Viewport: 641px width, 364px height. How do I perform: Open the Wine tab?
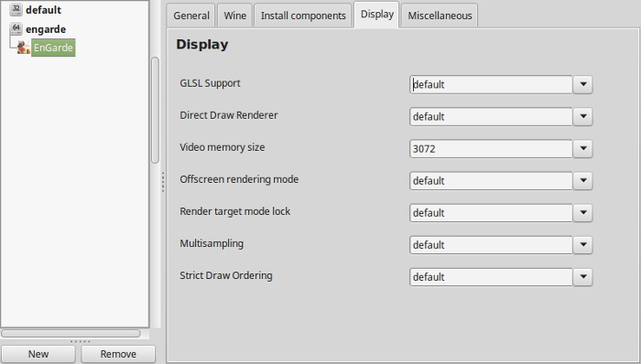pos(235,16)
